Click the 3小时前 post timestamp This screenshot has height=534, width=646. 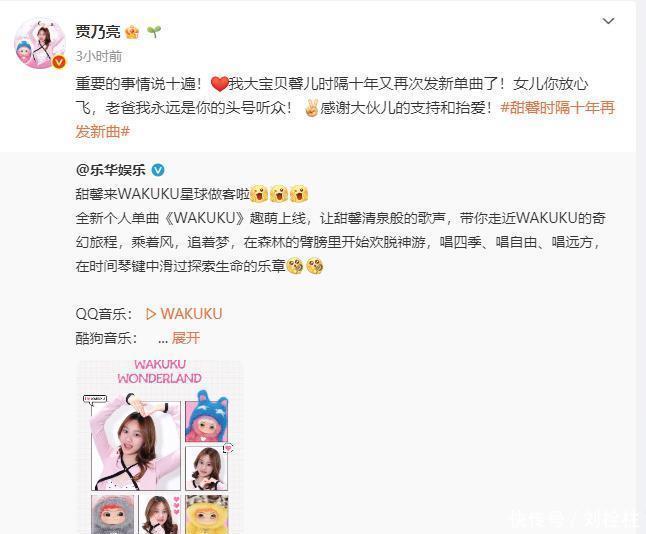pyautogui.click(x=98, y=56)
